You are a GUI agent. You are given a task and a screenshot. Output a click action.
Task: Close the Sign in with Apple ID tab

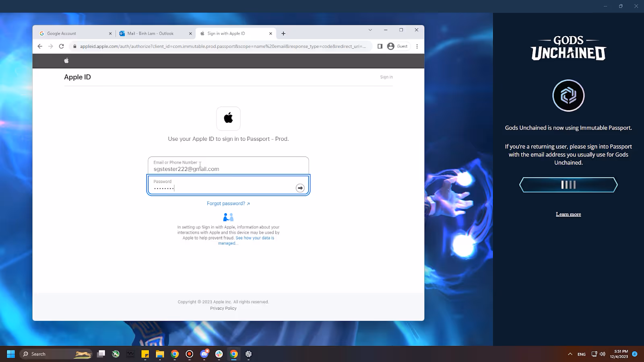(270, 33)
